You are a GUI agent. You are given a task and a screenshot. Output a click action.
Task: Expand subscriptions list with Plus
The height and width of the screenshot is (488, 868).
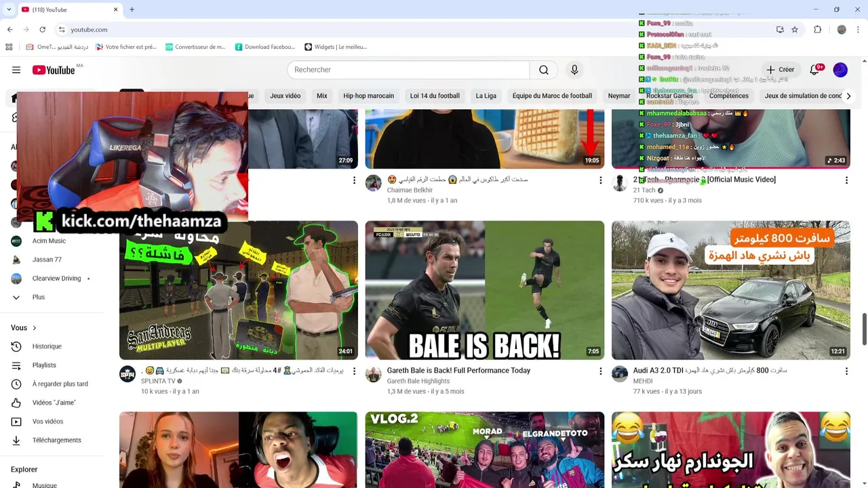38,297
